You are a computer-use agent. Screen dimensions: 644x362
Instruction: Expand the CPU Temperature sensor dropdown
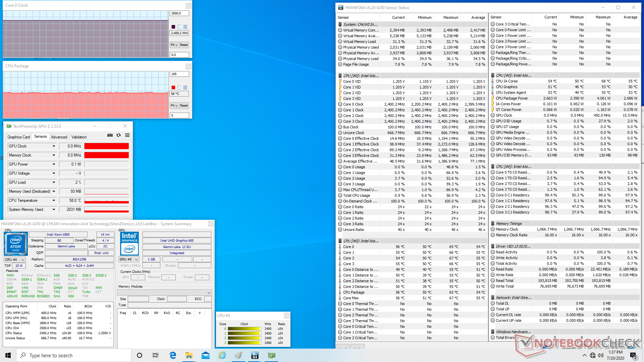tap(54, 200)
